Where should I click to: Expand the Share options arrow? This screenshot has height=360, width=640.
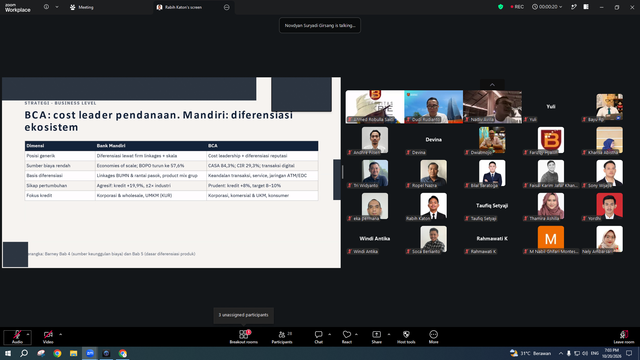(389, 334)
